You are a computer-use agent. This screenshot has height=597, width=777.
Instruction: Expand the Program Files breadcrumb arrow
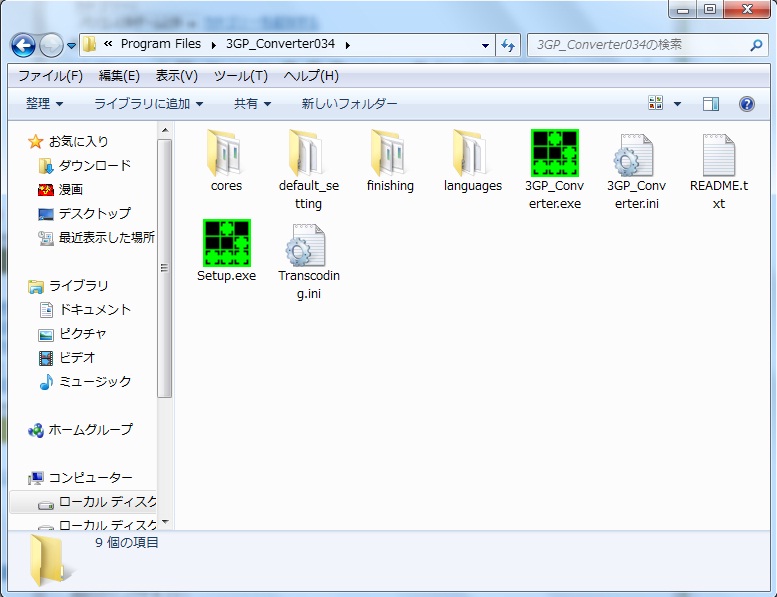click(214, 45)
